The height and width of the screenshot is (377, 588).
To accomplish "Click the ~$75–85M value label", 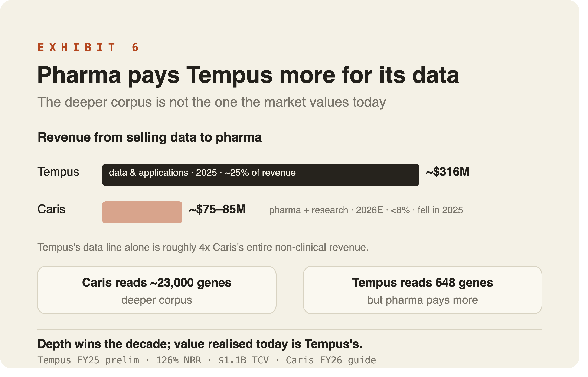I will pyautogui.click(x=217, y=210).
